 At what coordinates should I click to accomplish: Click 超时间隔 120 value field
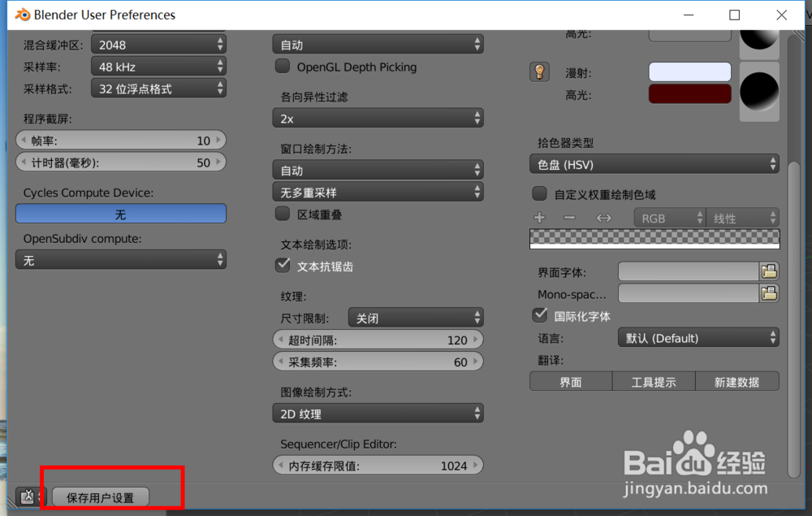tap(378, 340)
